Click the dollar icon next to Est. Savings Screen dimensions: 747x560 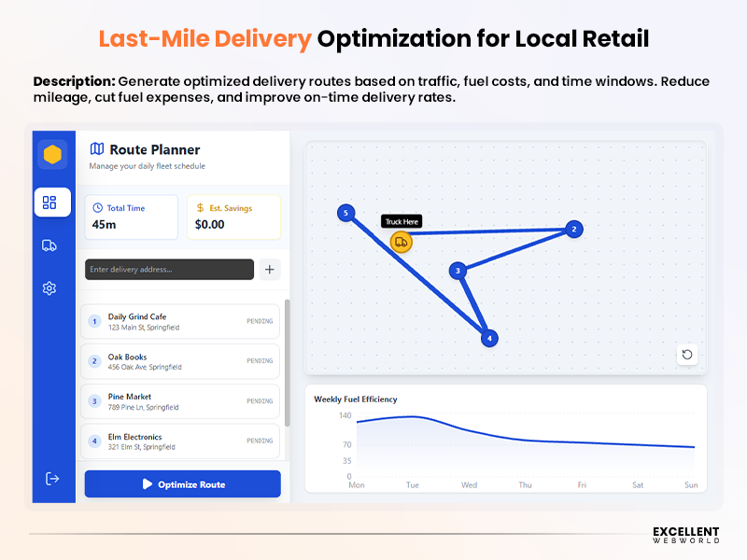coord(199,206)
